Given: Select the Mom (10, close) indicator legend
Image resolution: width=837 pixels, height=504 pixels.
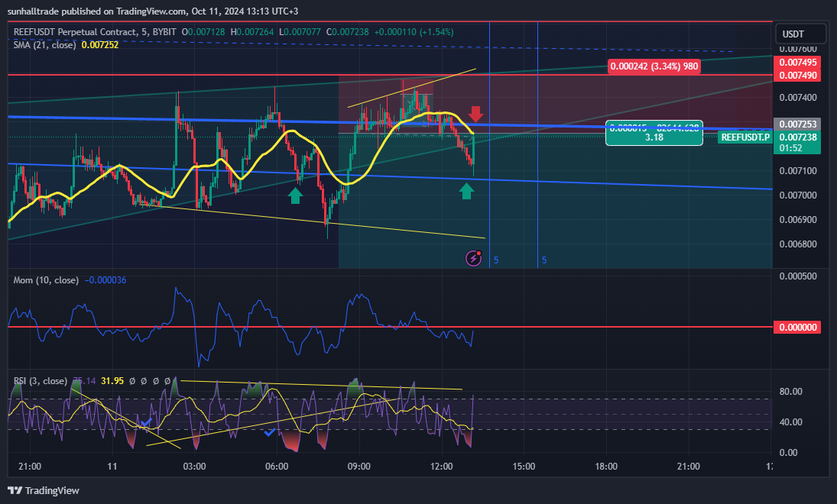Looking at the screenshot, I should [46, 280].
